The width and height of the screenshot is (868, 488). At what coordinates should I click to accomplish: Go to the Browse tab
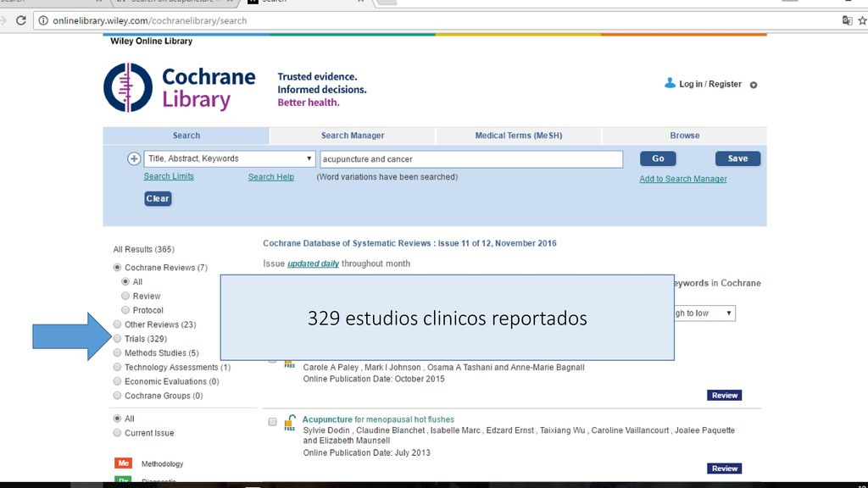pos(685,136)
